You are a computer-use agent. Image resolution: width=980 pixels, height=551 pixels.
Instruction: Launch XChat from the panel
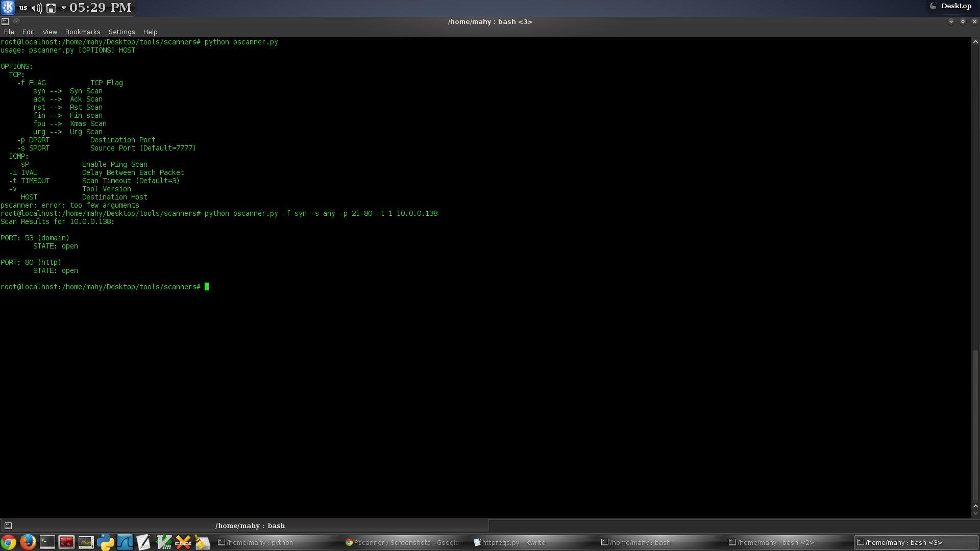[x=183, y=542]
